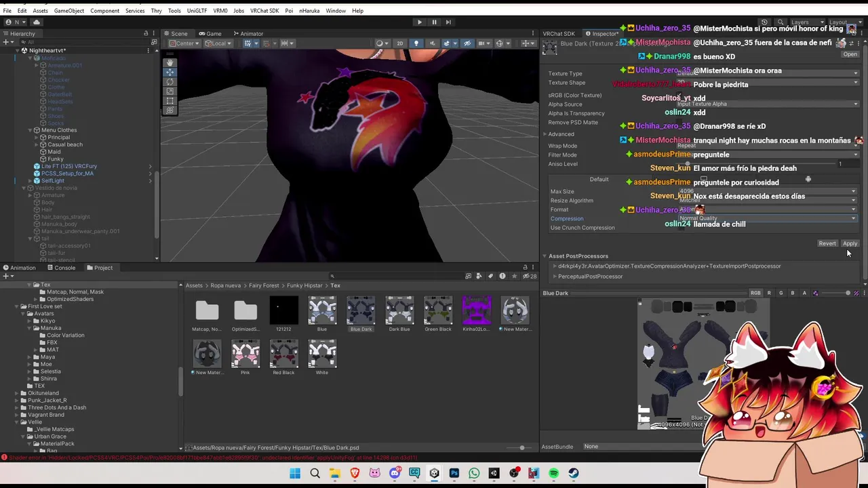The width and height of the screenshot is (868, 488).
Task: Select the Move tool
Action: [170, 72]
